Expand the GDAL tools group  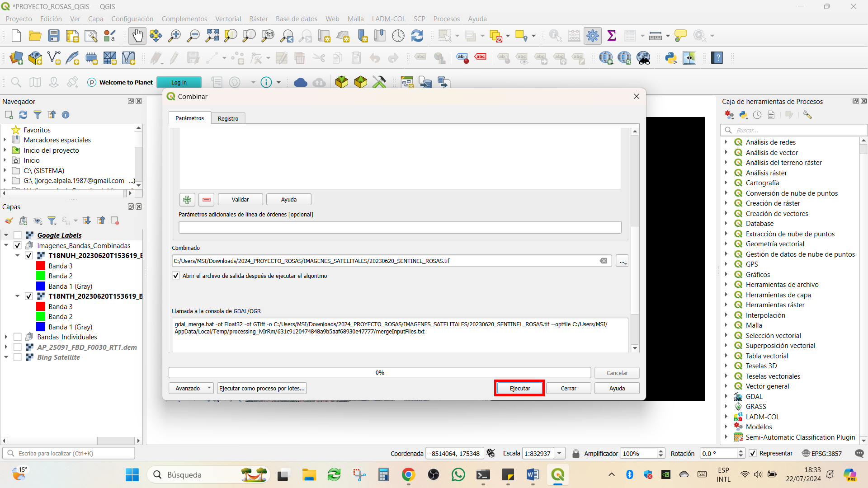click(726, 396)
